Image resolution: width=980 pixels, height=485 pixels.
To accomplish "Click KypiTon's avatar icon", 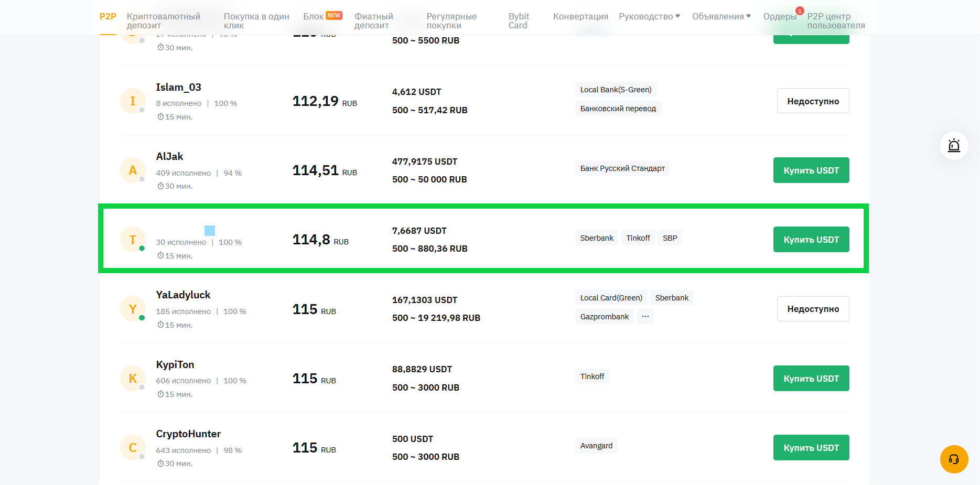I will pyautogui.click(x=133, y=379).
